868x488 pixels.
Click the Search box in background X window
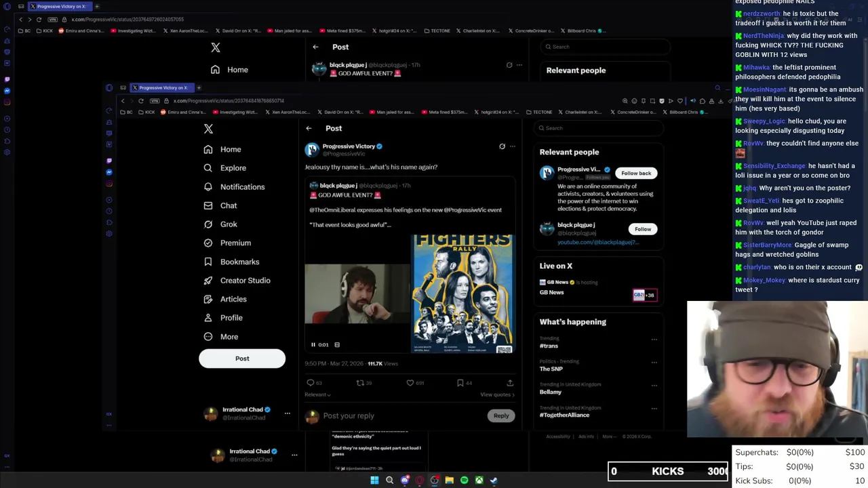pyautogui.click(x=607, y=47)
